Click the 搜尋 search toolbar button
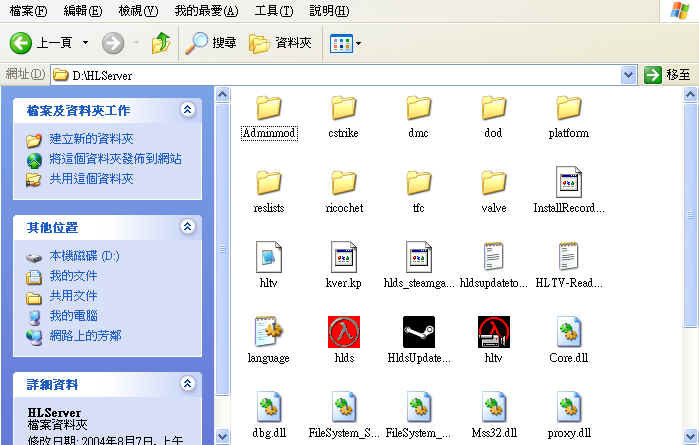This screenshot has height=445, width=699. [x=212, y=43]
